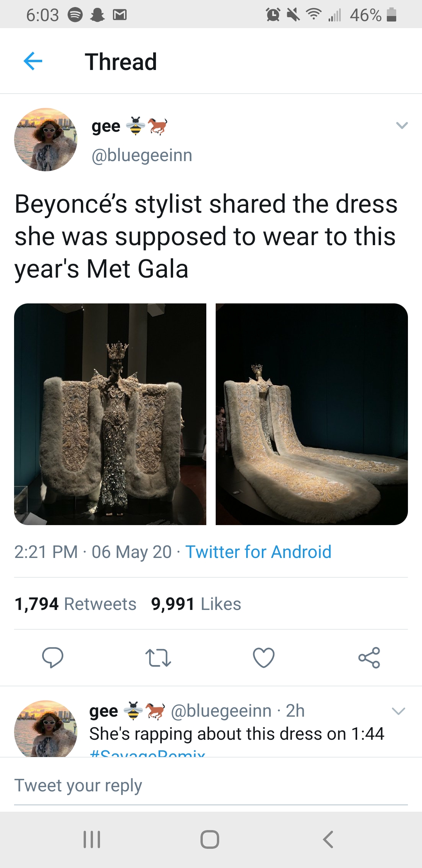This screenshot has width=422, height=868.
Task: Focus the Tweet your reply field
Action: [x=211, y=785]
